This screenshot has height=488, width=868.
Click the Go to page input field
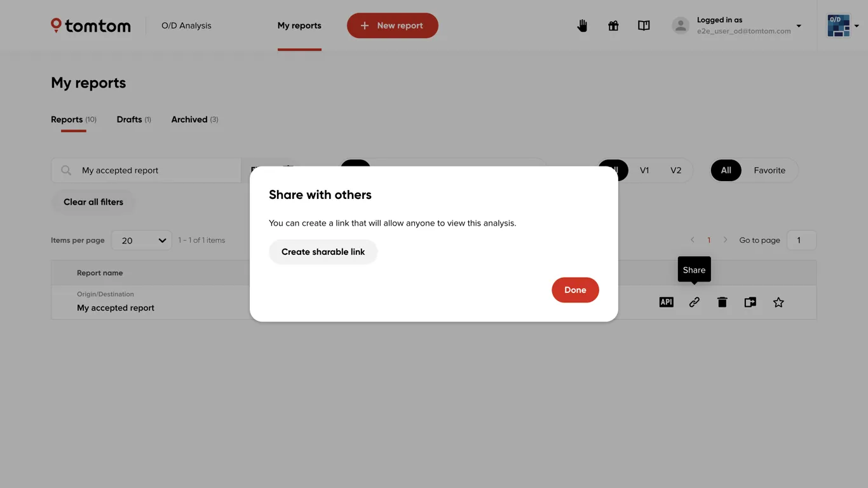(801, 240)
